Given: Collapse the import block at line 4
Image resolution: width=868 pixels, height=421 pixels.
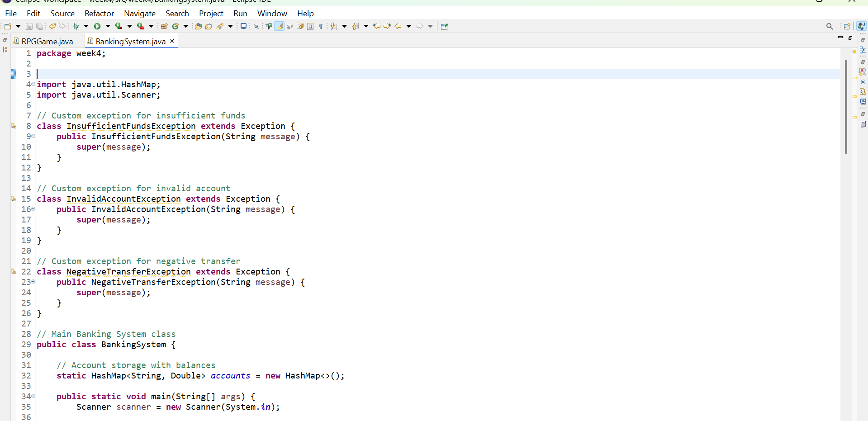Looking at the screenshot, I should point(33,85).
